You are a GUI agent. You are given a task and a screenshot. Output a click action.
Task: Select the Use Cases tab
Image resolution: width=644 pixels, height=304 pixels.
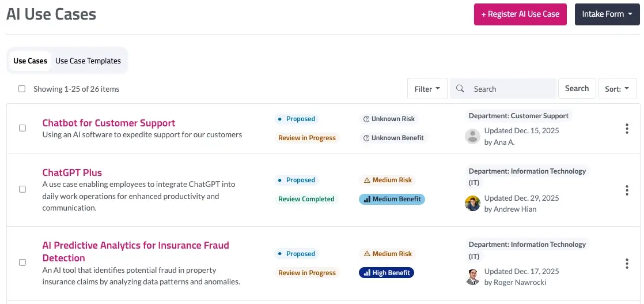(31, 61)
